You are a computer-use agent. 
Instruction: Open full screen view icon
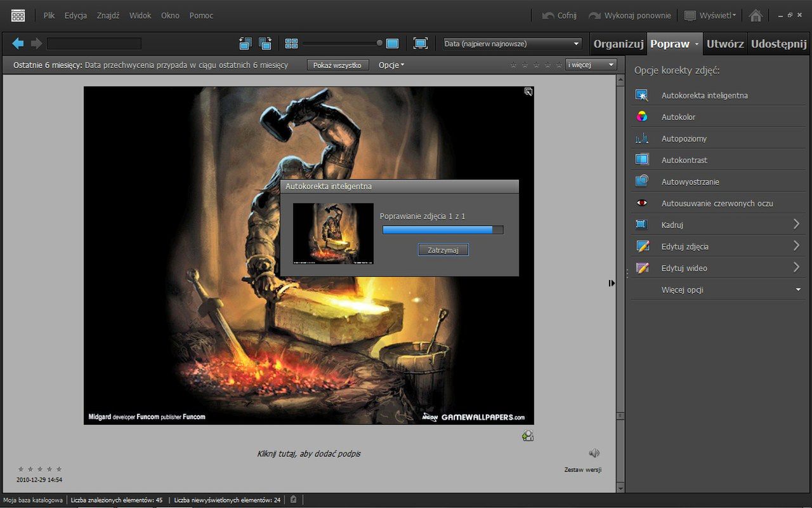420,43
